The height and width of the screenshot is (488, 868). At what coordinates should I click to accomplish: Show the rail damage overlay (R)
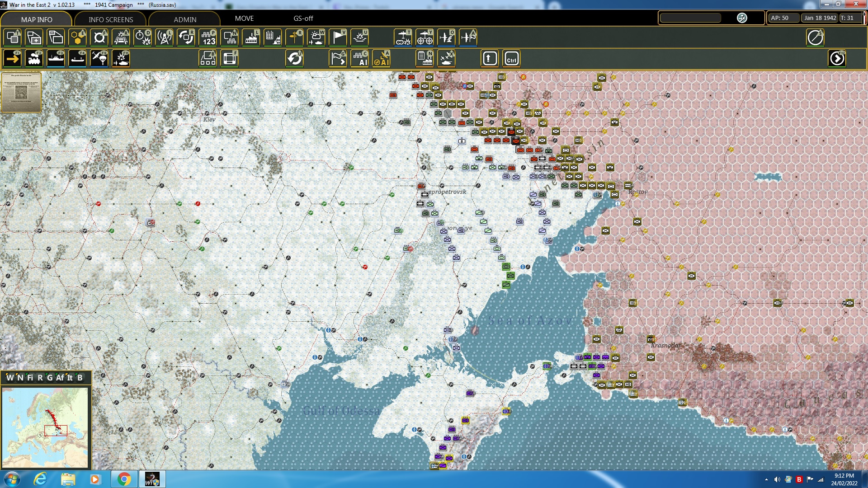point(121,38)
